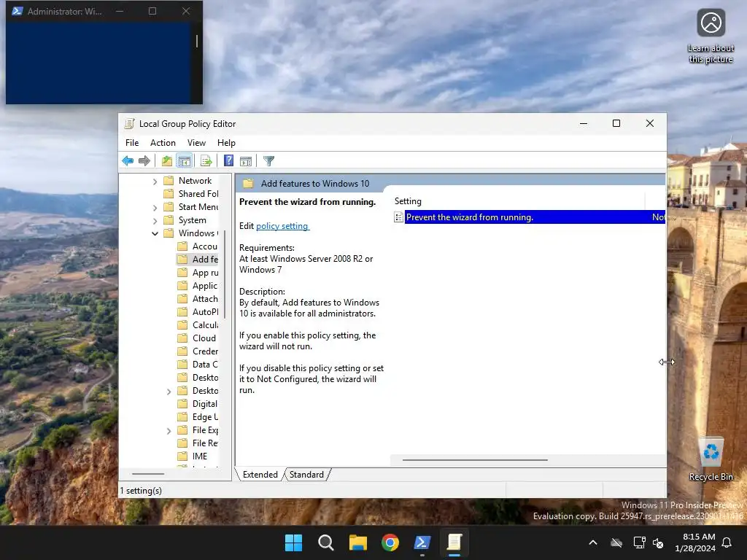Click the IME folder icon in tree
The height and width of the screenshot is (560, 747).
point(182,456)
